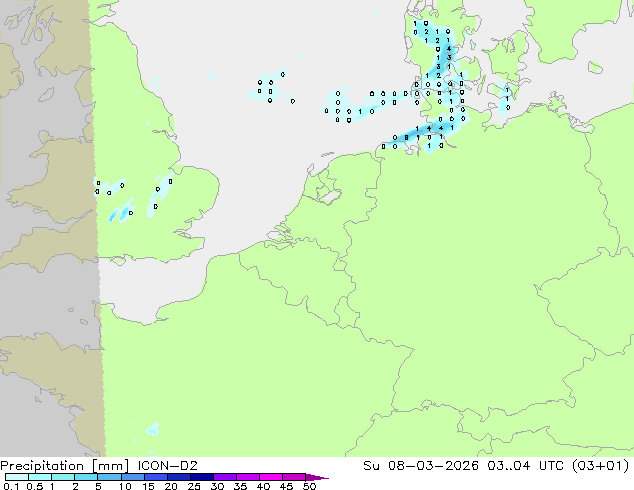
Task: Click the '(03+01)' forecast offset text
Action: coord(600,466)
